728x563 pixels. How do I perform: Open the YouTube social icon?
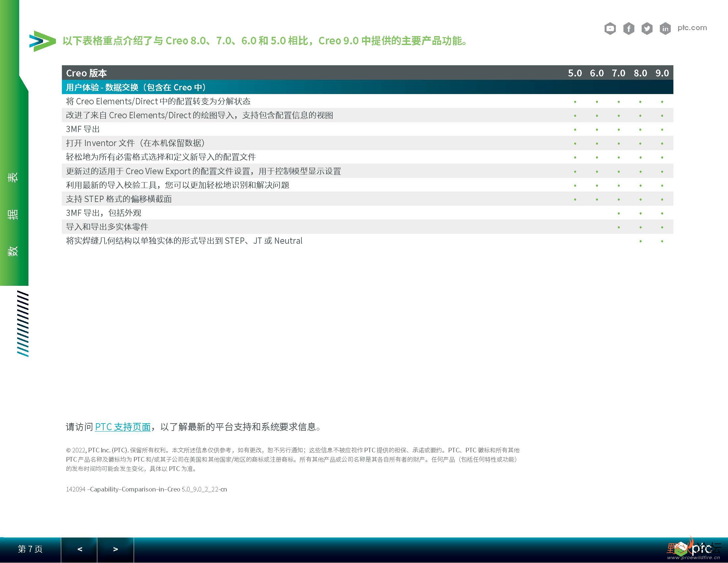click(x=610, y=28)
